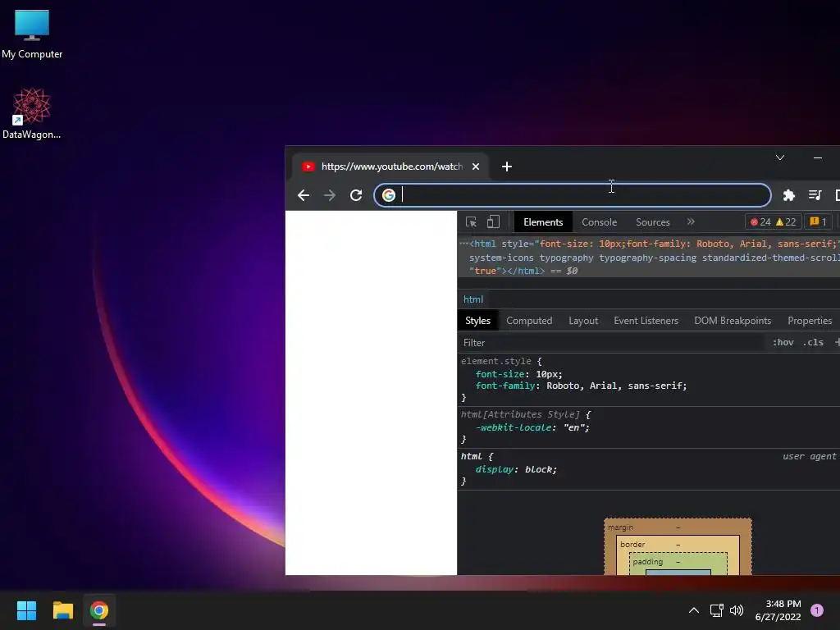Viewport: 840px width, 630px height.
Task: Show hidden system tray icons
Action: click(693, 610)
